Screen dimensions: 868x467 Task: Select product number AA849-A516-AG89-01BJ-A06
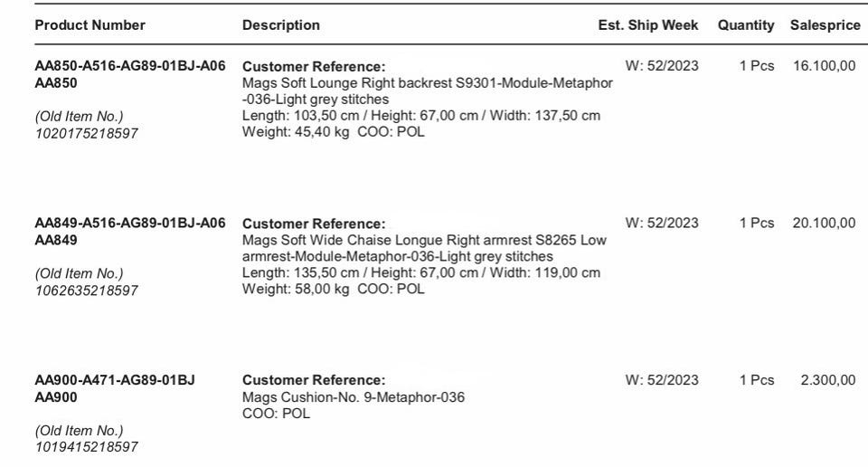point(130,223)
